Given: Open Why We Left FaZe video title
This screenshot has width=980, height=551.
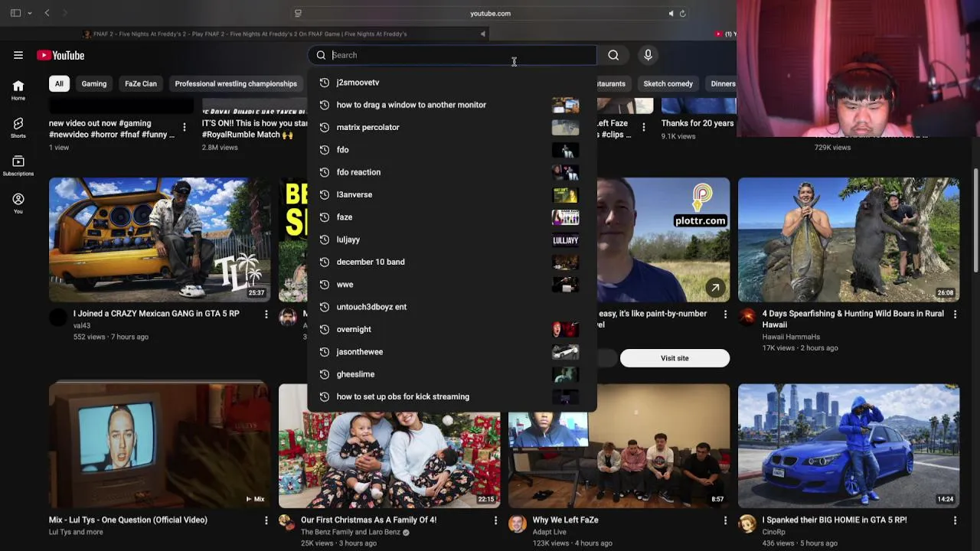Looking at the screenshot, I should pos(565,520).
